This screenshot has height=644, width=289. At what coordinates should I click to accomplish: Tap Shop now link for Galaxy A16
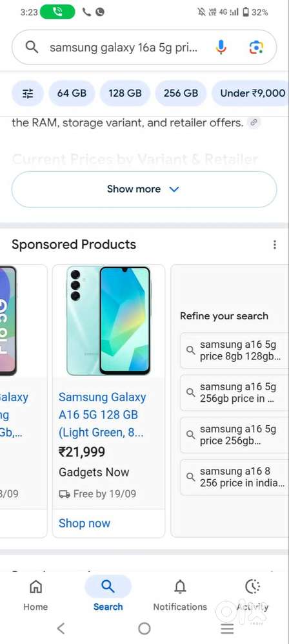click(x=85, y=523)
